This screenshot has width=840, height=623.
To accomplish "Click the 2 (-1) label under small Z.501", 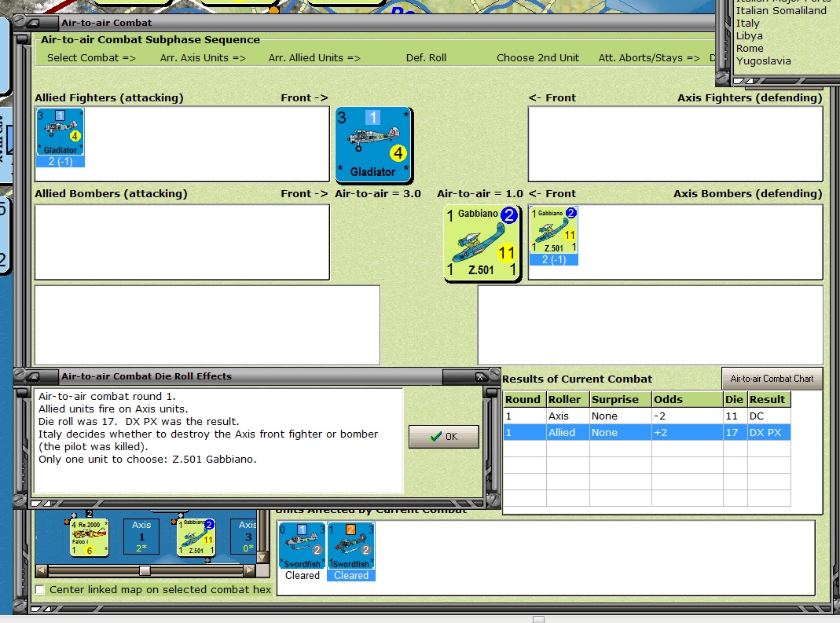I will pyautogui.click(x=554, y=259).
